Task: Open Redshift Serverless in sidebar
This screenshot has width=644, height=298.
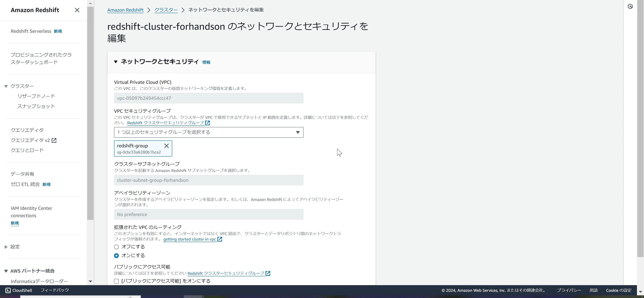Action: click(x=31, y=31)
